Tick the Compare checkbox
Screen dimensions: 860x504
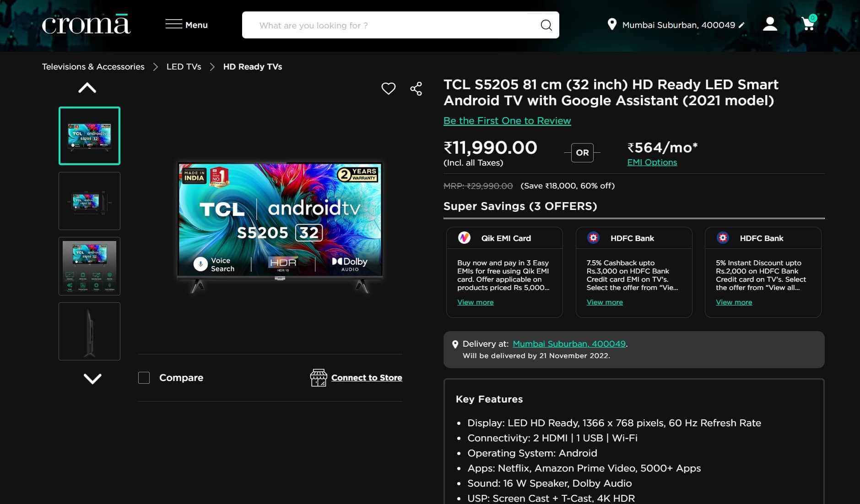pyautogui.click(x=144, y=378)
